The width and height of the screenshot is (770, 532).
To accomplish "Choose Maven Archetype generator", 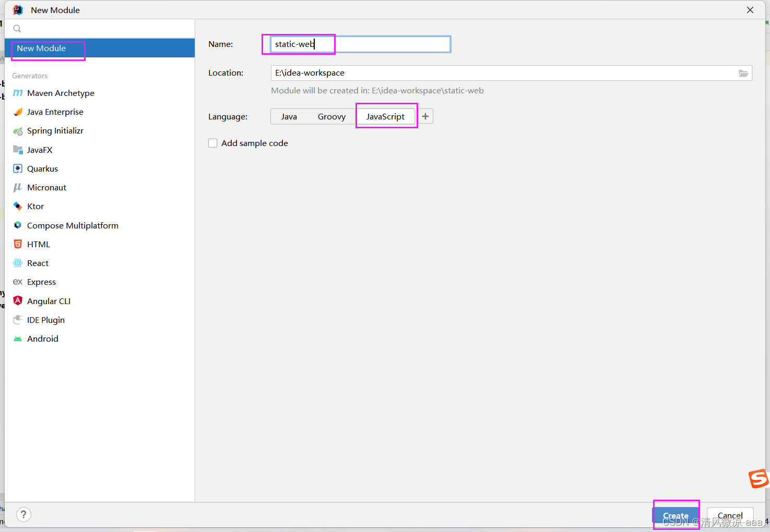I will [x=100, y=93].
